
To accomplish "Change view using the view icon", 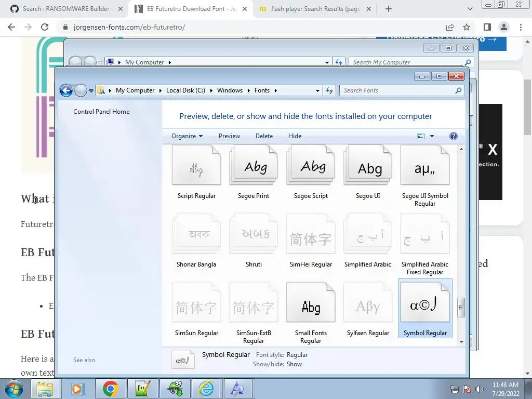I will tap(421, 136).
